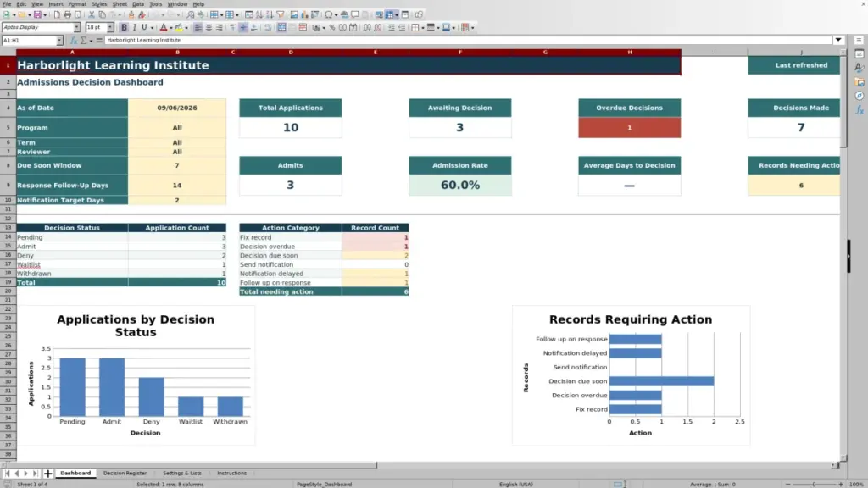
Task: Open the Name Box dropdown
Action: [59, 41]
